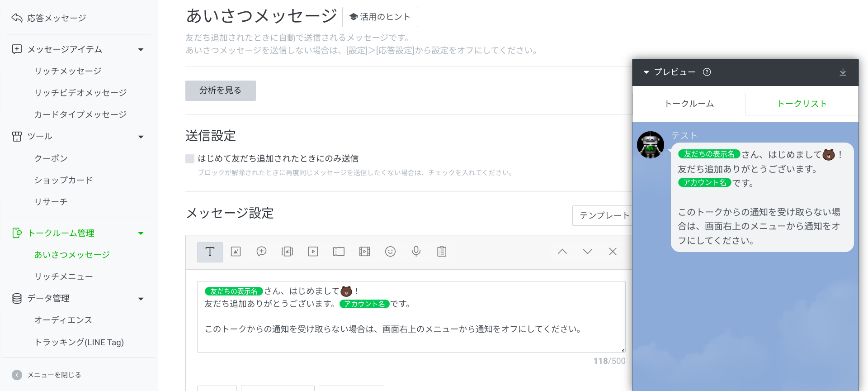This screenshot has height=391, width=868.
Task: Click inside the greeting message text area
Action: (x=411, y=317)
